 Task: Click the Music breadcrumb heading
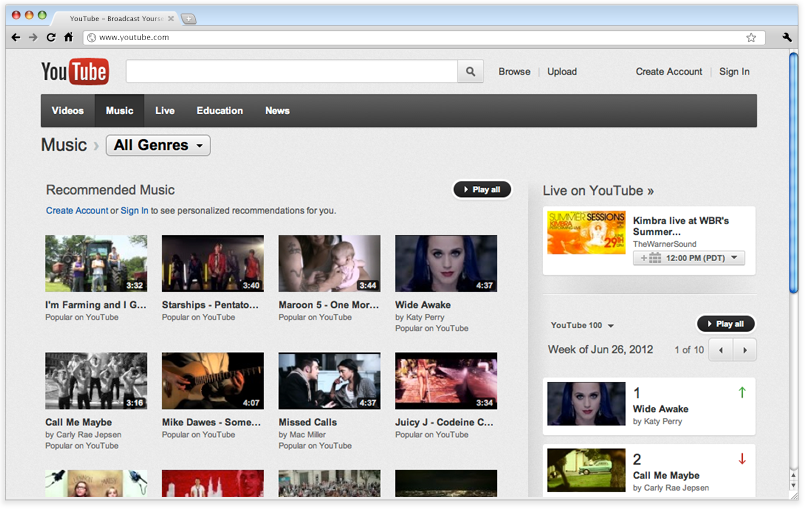[64, 145]
